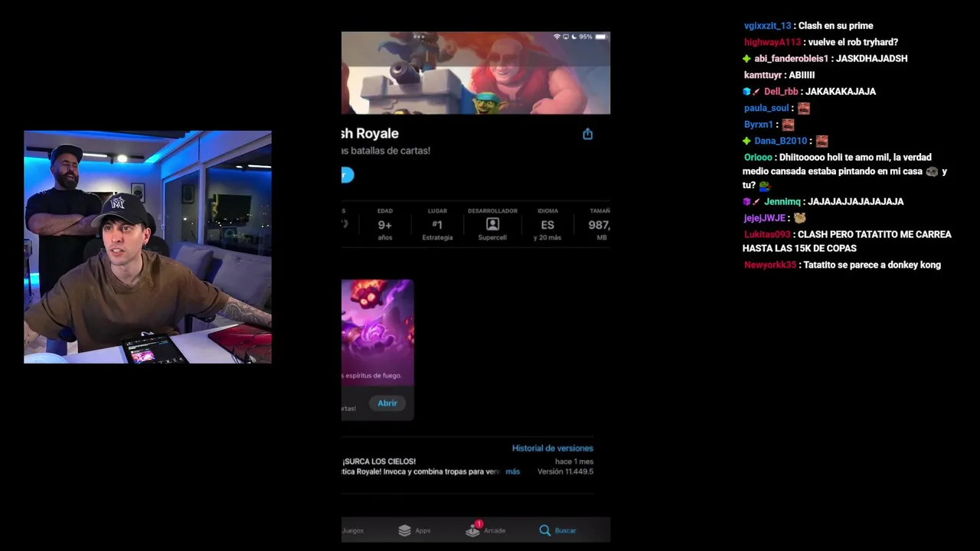980x551 pixels.
Task: Click the 'Clash en su prime' chat message
Action: click(x=836, y=26)
